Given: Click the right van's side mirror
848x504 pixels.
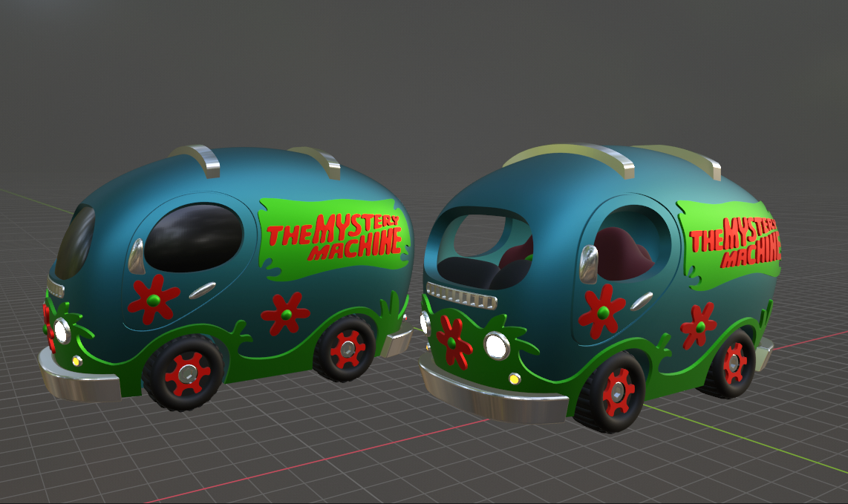Looking at the screenshot, I should click(588, 264).
